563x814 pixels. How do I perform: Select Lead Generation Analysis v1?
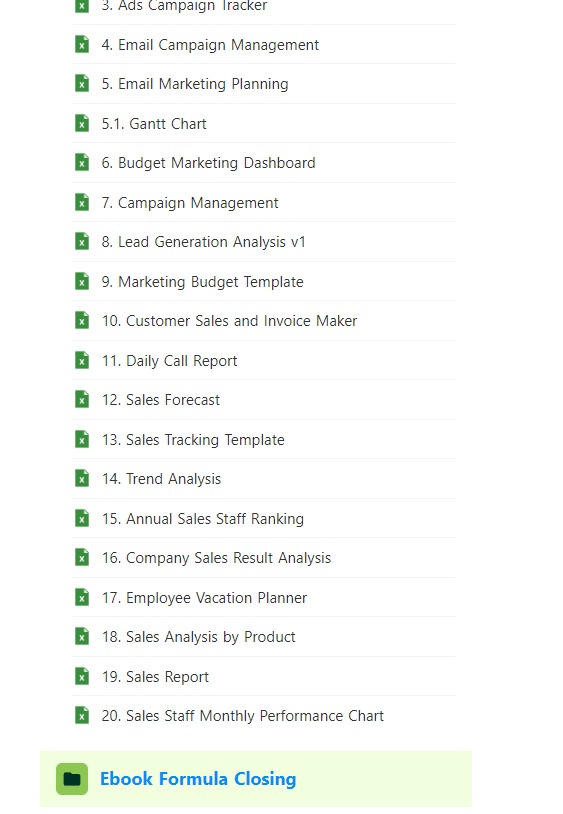203,242
